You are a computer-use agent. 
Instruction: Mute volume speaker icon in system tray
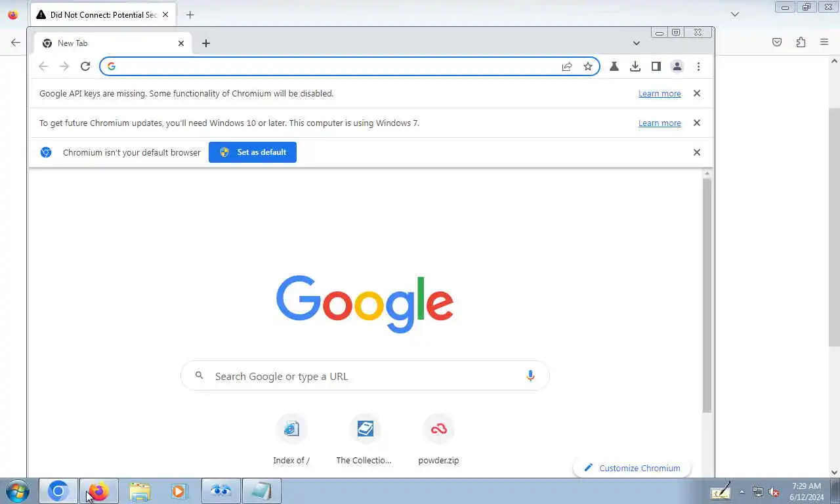tap(774, 492)
